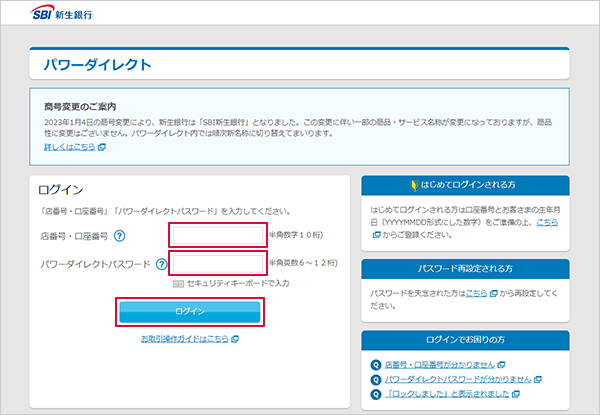Click the beginner mark icon in はじめてログインされる方 header
600x415 pixels.
click(415, 185)
